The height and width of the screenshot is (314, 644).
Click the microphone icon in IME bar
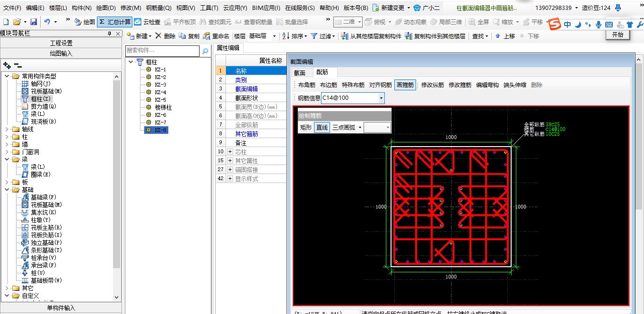tap(599, 25)
